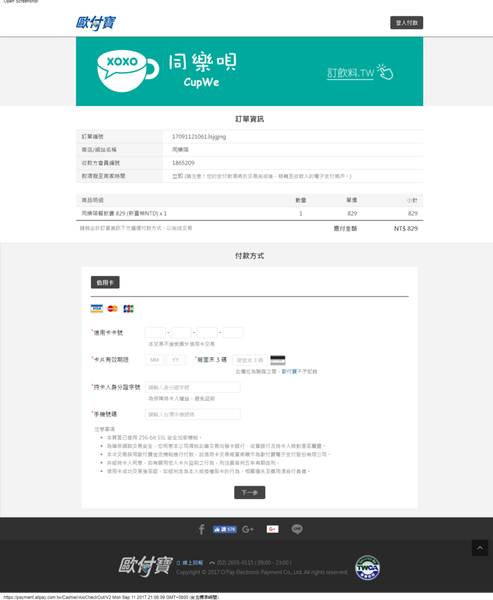Click the YY expiry year field
This screenshot has width=493, height=600.
(x=176, y=360)
